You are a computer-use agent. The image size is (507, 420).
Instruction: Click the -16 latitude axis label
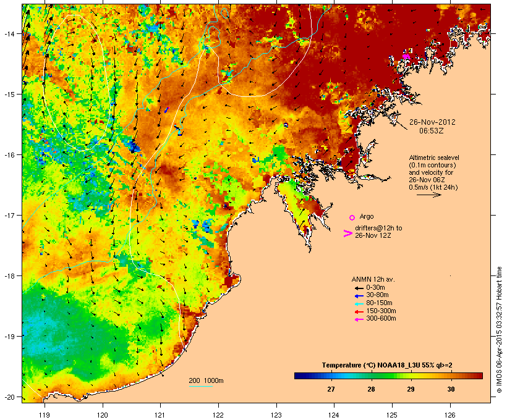point(9,155)
